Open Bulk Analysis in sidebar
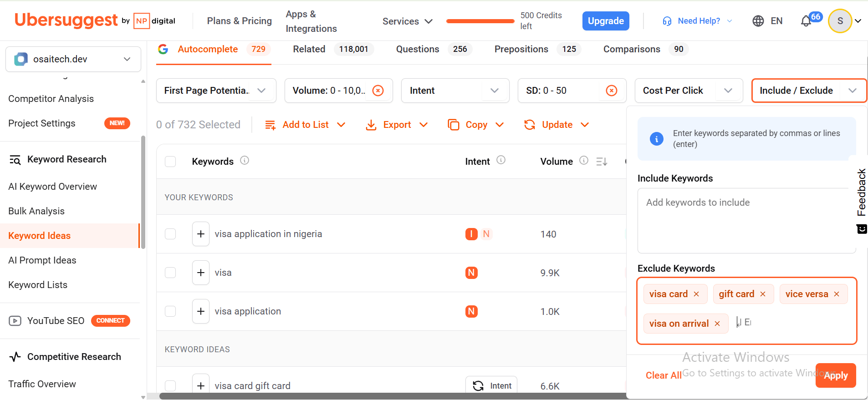The width and height of the screenshot is (868, 400). tap(36, 211)
